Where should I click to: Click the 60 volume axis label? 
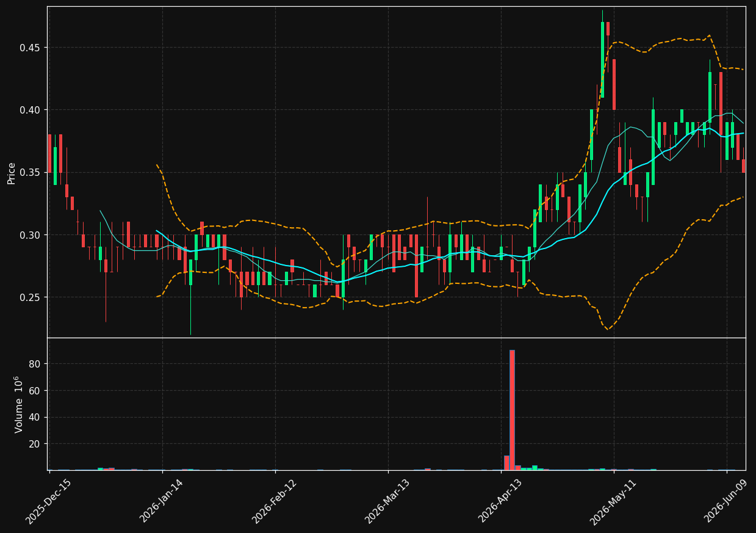pyautogui.click(x=35, y=391)
